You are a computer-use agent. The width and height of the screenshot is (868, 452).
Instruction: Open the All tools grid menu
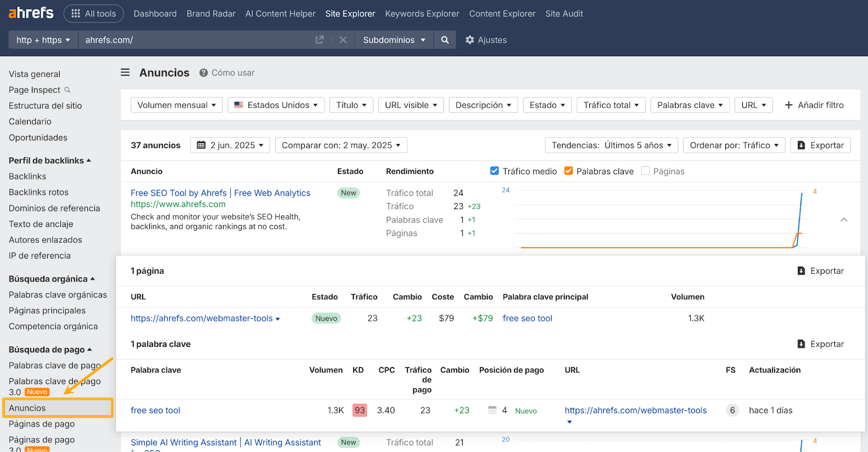coord(94,14)
